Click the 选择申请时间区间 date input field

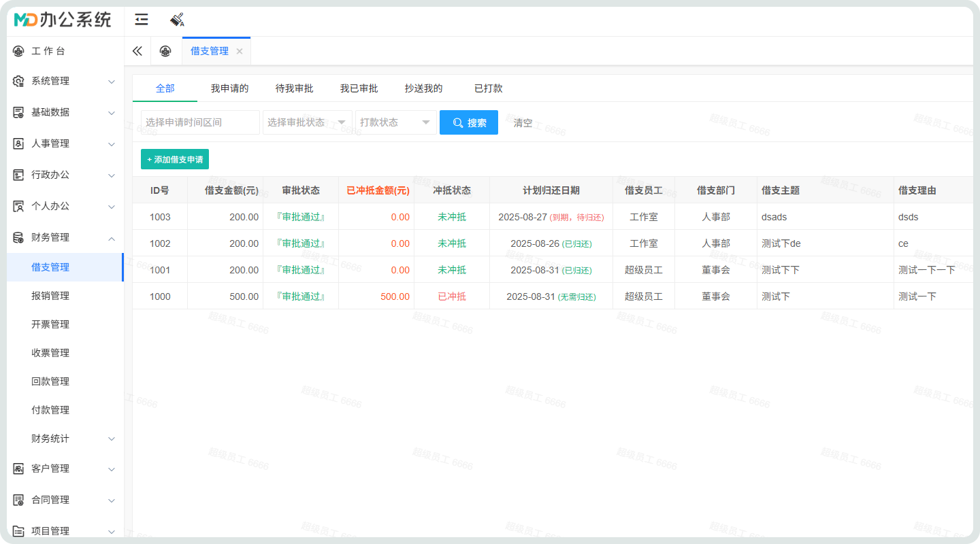200,122
